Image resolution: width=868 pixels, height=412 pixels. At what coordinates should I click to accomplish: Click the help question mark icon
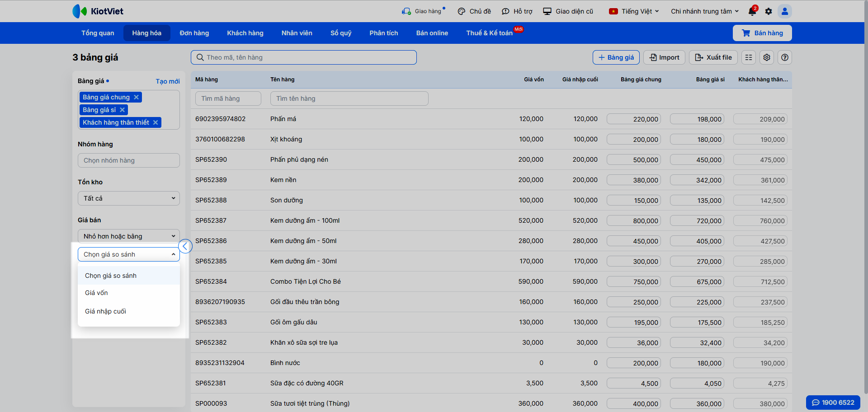pyautogui.click(x=785, y=57)
